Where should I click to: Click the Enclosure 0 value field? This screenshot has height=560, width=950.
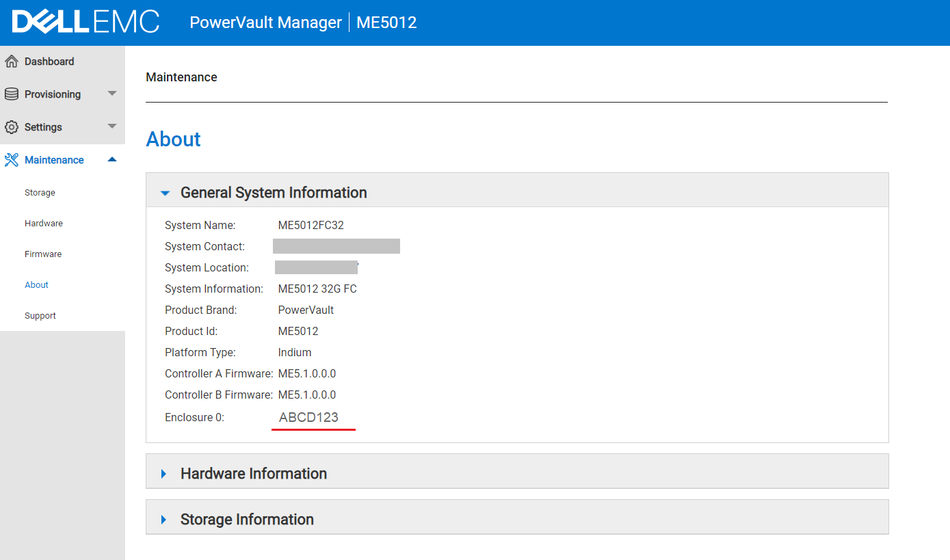313,416
